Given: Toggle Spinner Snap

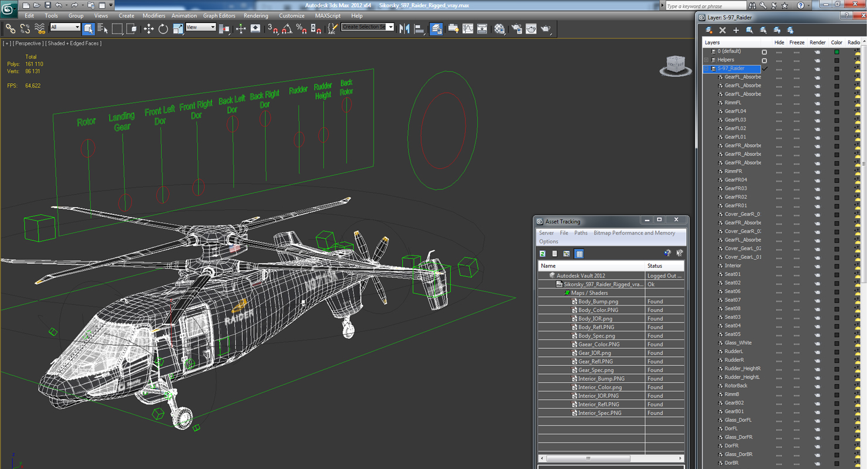Looking at the screenshot, I should click(316, 28).
